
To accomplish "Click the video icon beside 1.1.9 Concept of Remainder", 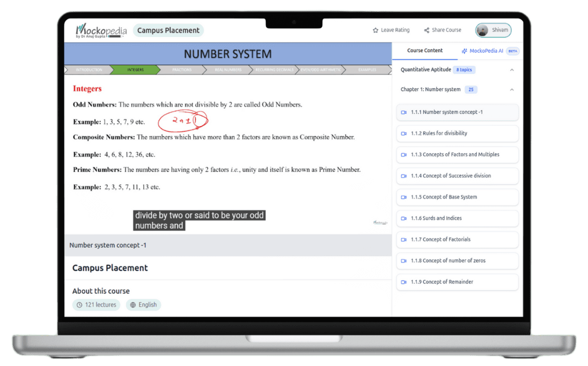I will click(x=403, y=282).
